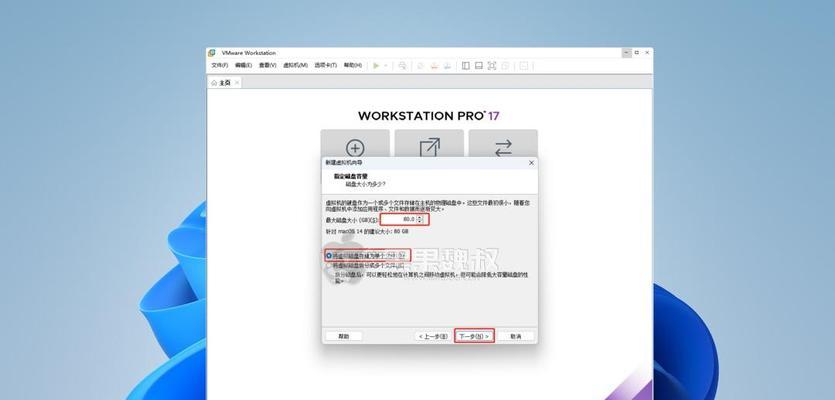Click the home icon on 主页 tab
Viewport: 835px width, 400px height.
tap(214, 83)
